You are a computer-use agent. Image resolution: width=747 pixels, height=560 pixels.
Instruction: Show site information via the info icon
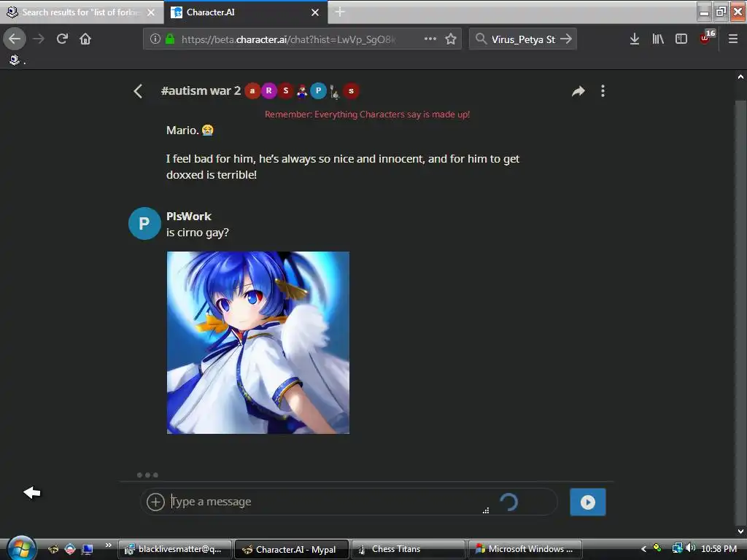pyautogui.click(x=155, y=39)
